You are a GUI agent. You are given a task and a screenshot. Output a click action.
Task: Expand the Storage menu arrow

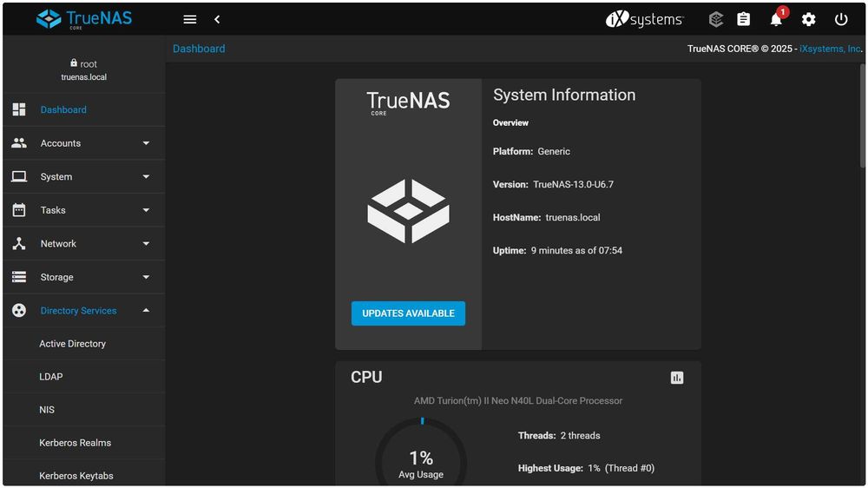click(x=146, y=277)
